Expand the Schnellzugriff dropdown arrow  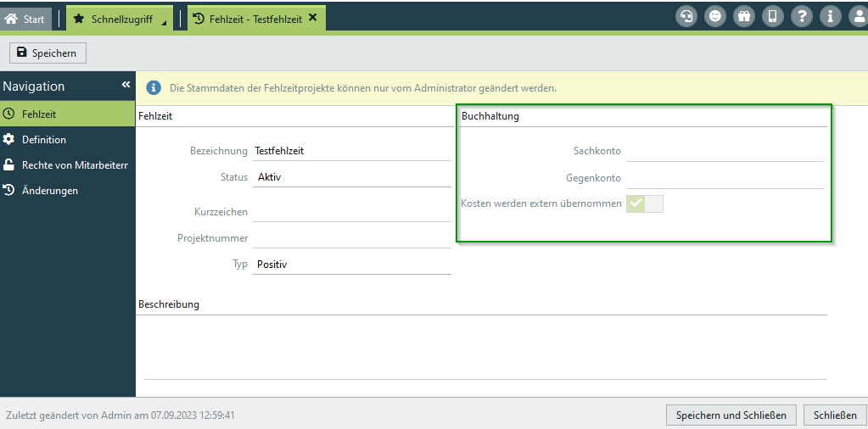164,23
